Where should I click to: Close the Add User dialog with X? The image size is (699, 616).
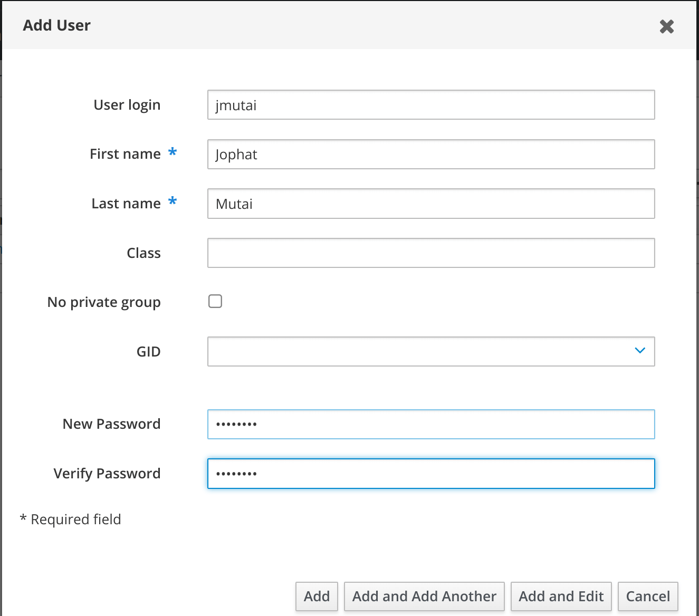point(666,26)
